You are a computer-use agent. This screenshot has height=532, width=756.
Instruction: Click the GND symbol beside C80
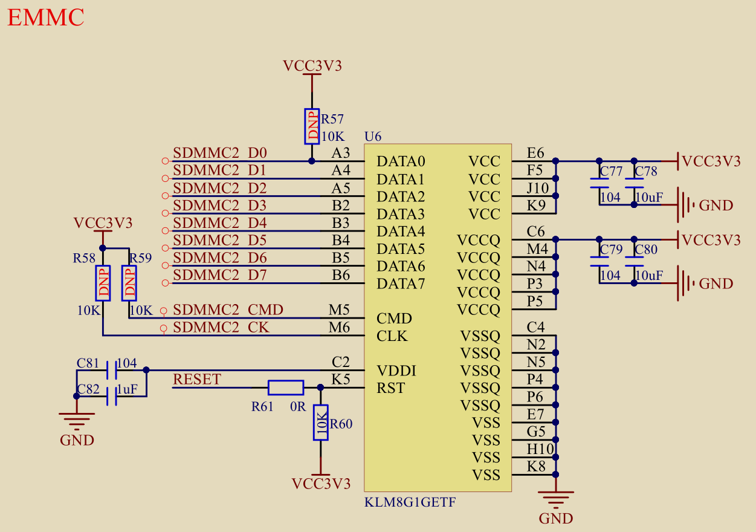coord(687,284)
